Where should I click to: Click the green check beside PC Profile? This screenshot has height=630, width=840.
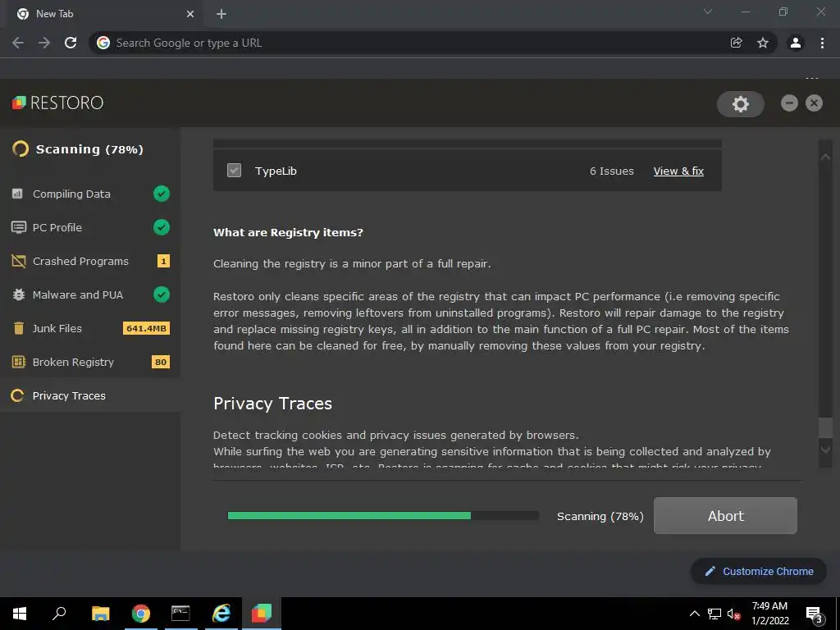click(x=162, y=227)
